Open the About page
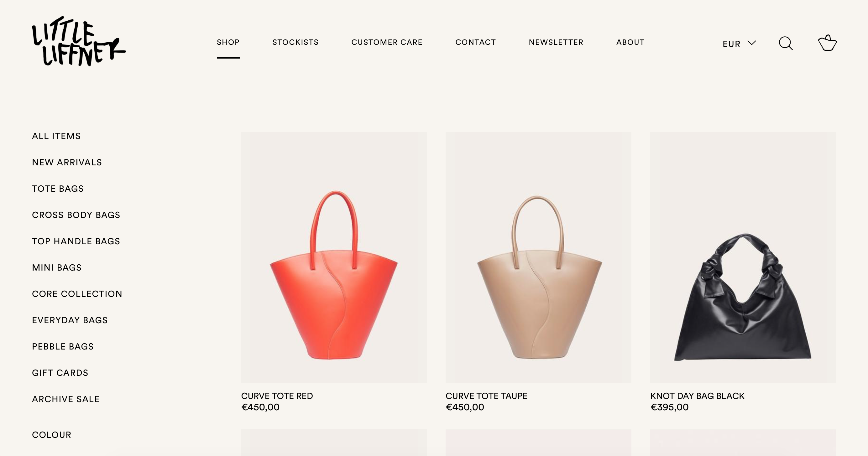This screenshot has width=868, height=456. pos(630,42)
